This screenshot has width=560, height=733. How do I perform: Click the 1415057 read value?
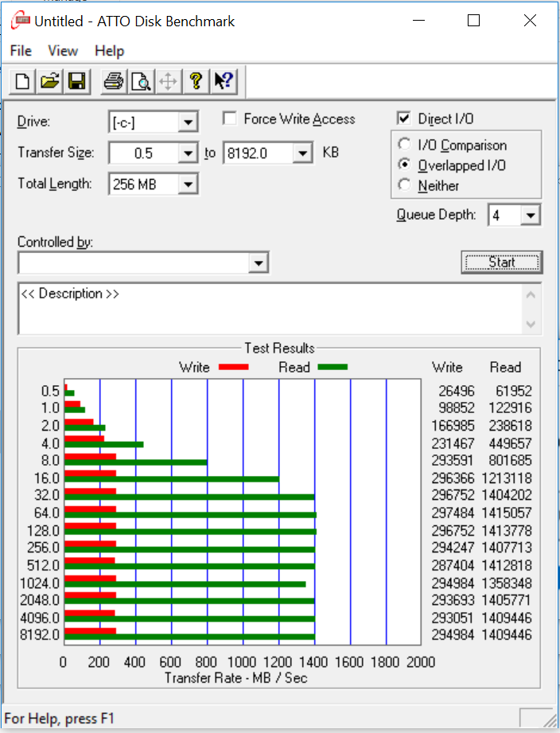click(x=506, y=513)
